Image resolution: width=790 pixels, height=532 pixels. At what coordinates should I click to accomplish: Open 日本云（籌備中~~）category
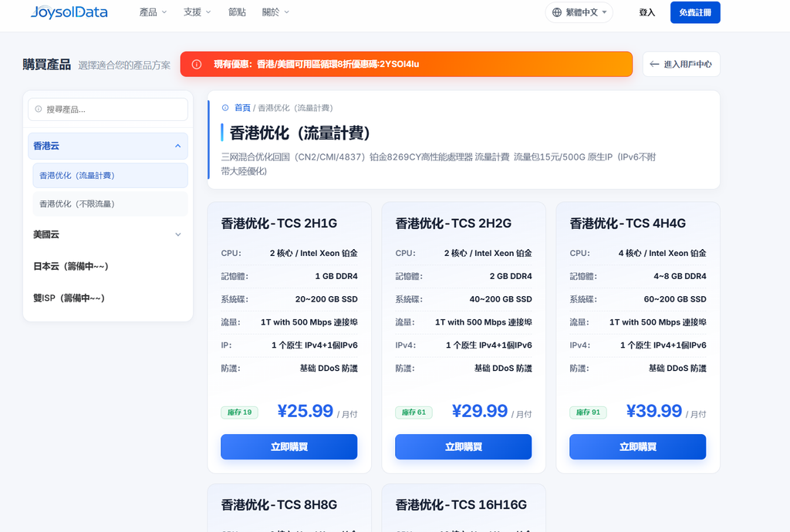pos(108,266)
